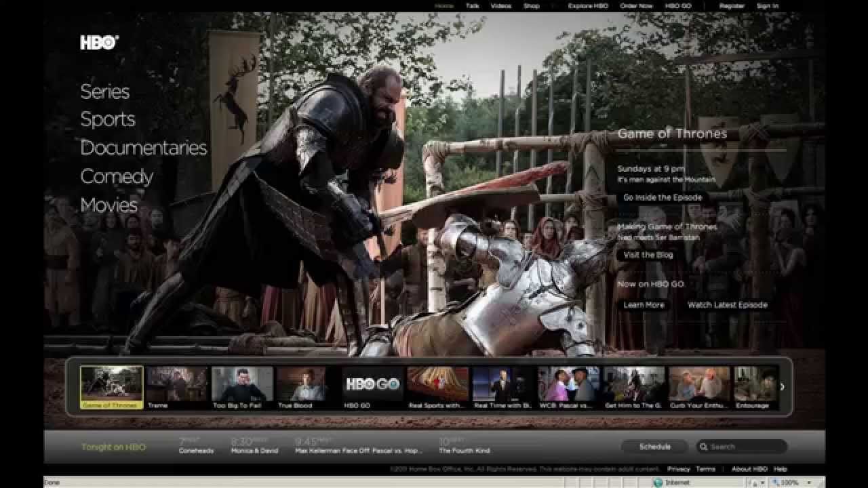
Task: Open the Sports category
Action: pyautogui.click(x=108, y=120)
